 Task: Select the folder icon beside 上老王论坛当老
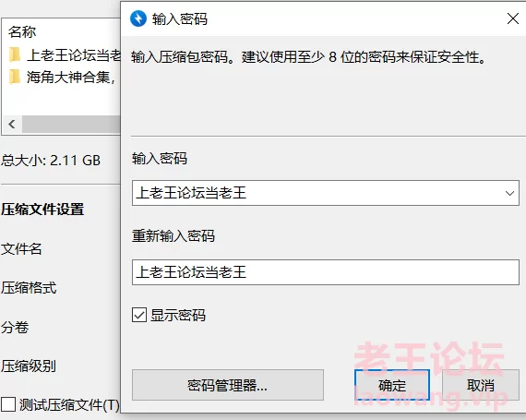[15, 55]
